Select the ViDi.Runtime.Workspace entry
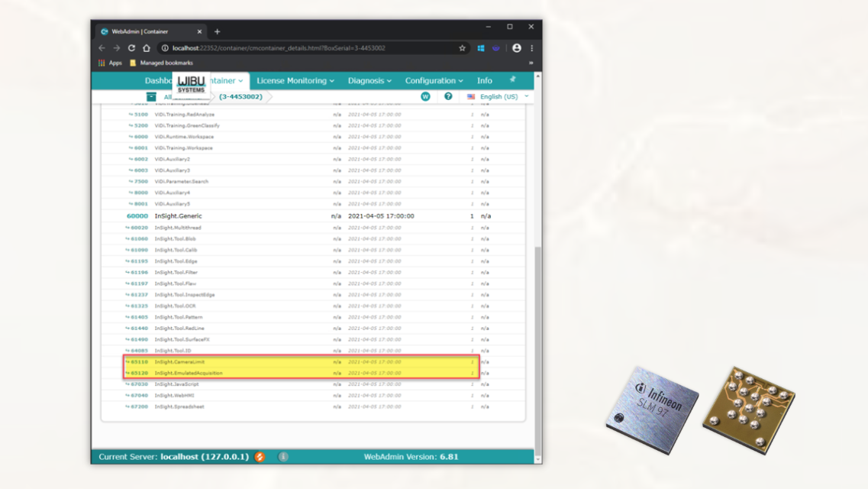Image resolution: width=868 pixels, height=489 pixels. click(184, 137)
